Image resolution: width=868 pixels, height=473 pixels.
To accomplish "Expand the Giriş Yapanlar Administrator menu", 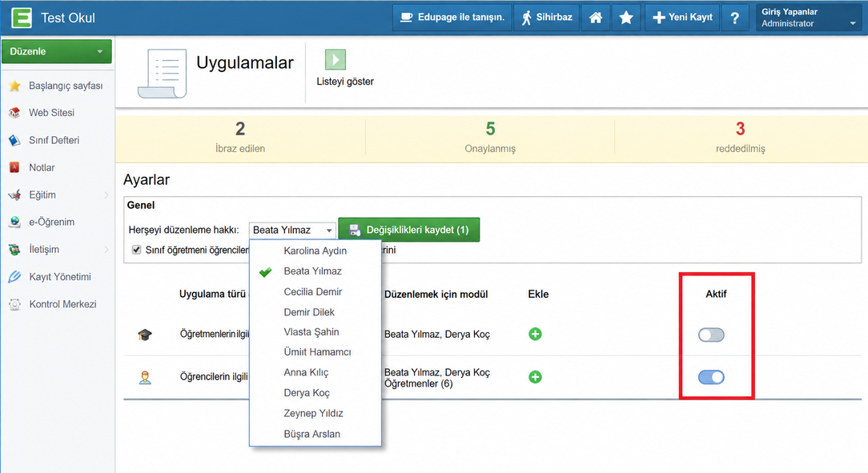I will click(810, 18).
